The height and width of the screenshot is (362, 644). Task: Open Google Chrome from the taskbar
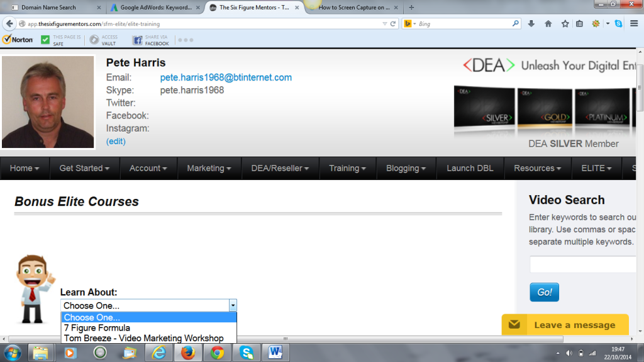point(217,353)
